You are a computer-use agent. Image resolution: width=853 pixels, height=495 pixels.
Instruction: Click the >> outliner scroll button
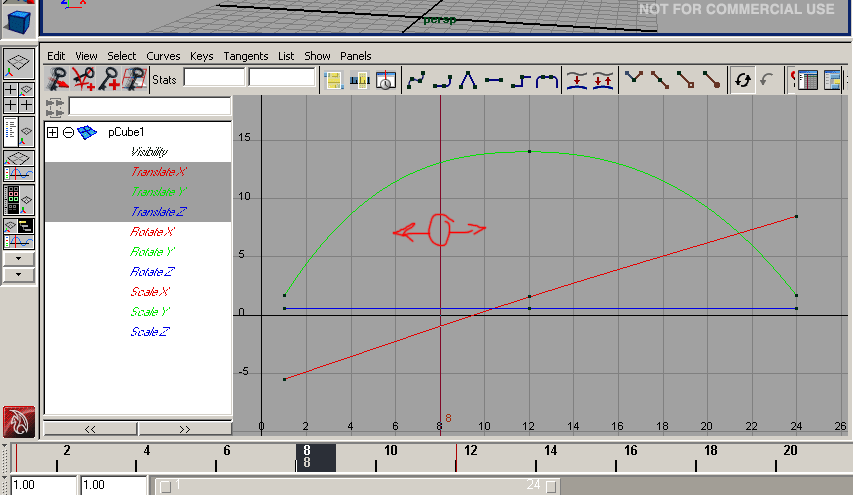point(185,429)
